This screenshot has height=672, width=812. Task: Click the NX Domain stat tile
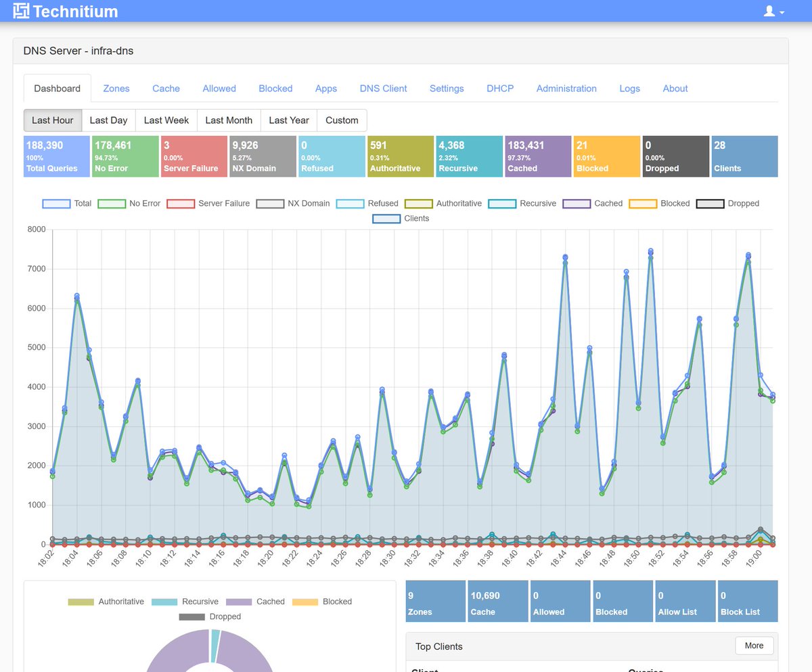point(263,156)
